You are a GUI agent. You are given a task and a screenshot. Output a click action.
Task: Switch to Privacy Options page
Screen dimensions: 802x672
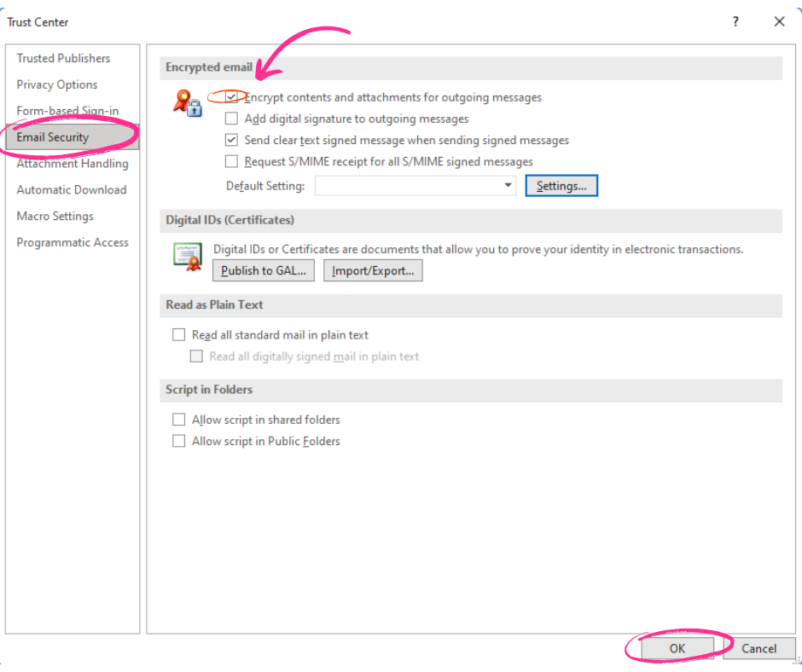coord(56,84)
